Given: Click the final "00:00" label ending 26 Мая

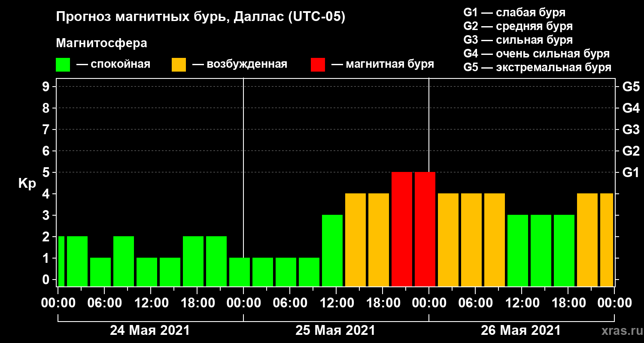Looking at the screenshot, I should [614, 303].
